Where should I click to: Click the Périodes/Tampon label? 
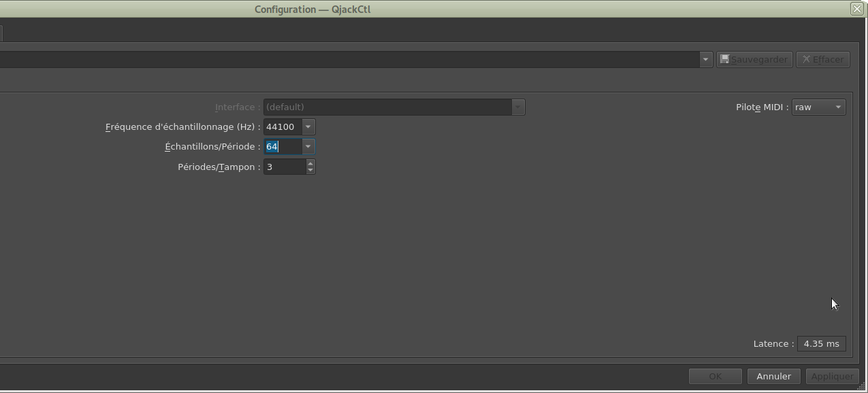(x=219, y=167)
